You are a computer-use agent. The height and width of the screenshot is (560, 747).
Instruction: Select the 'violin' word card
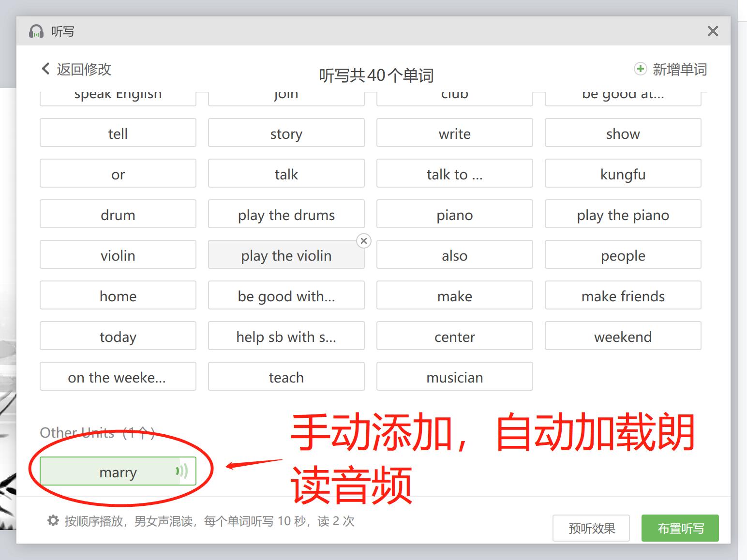tap(118, 254)
